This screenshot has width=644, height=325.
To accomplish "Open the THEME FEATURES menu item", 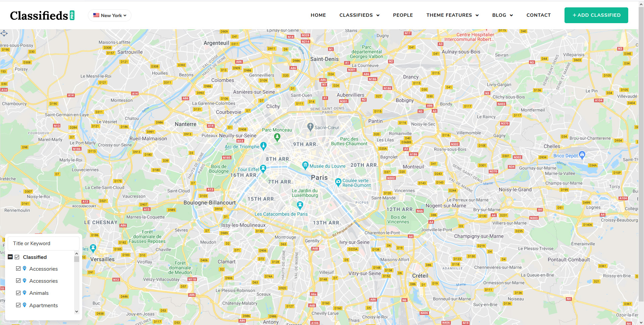I will point(449,15).
